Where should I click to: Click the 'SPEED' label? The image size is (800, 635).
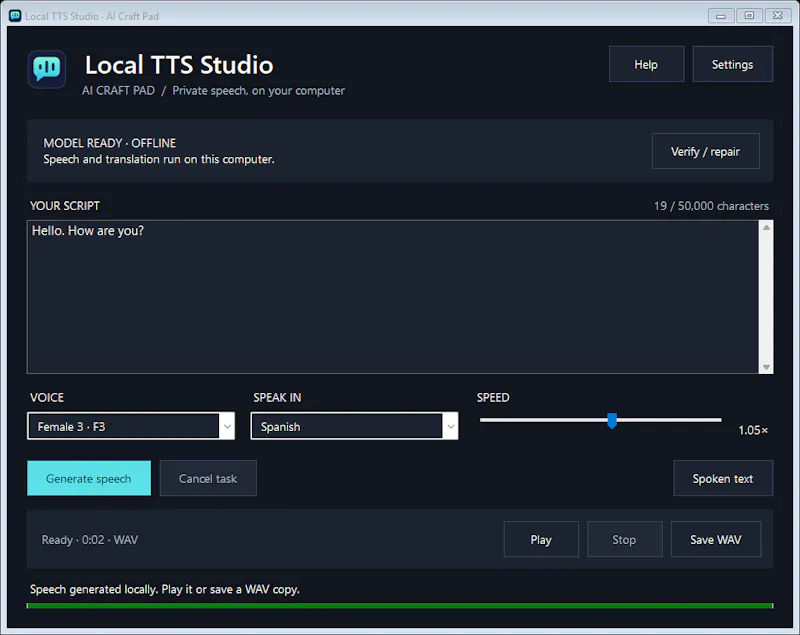493,398
